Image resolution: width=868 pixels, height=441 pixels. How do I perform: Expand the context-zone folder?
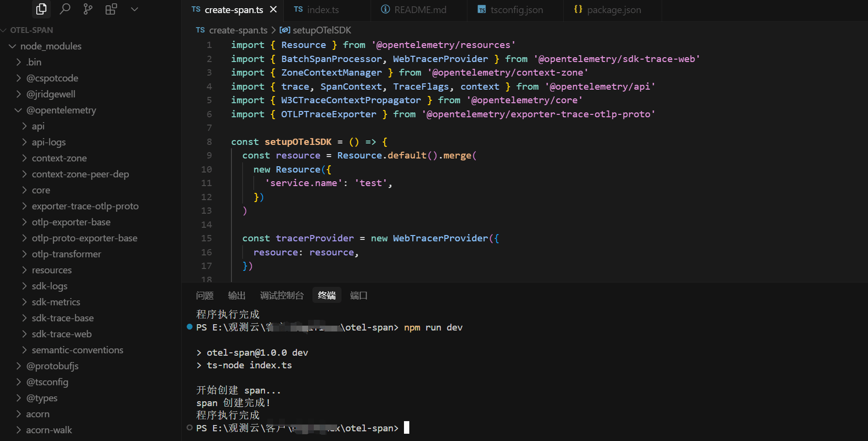pos(24,158)
